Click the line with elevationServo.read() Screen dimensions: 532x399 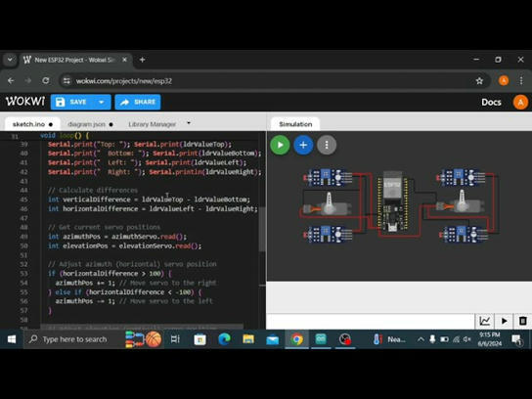124,245
